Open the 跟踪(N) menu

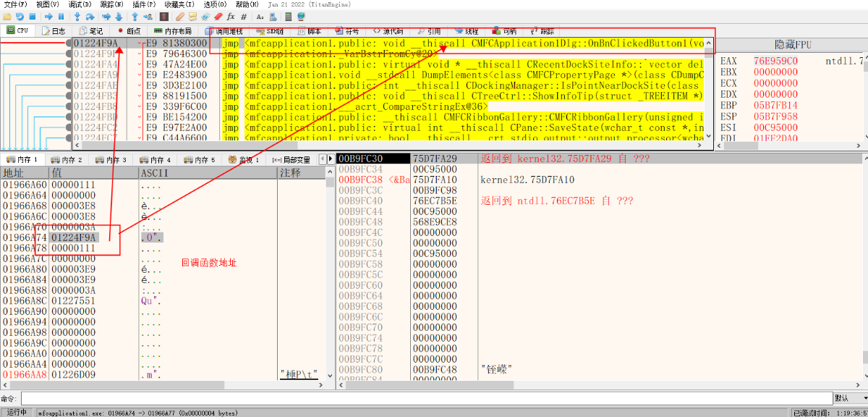tap(111, 4)
